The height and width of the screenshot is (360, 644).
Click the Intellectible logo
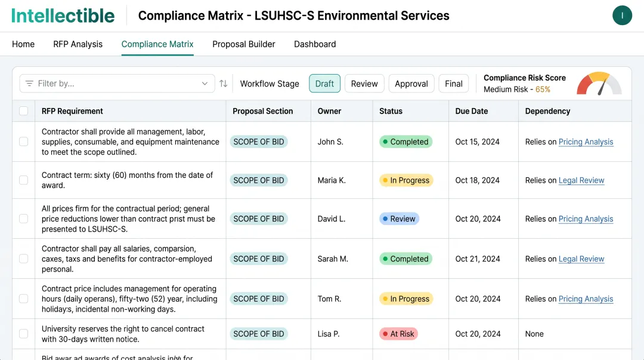pos(63,16)
